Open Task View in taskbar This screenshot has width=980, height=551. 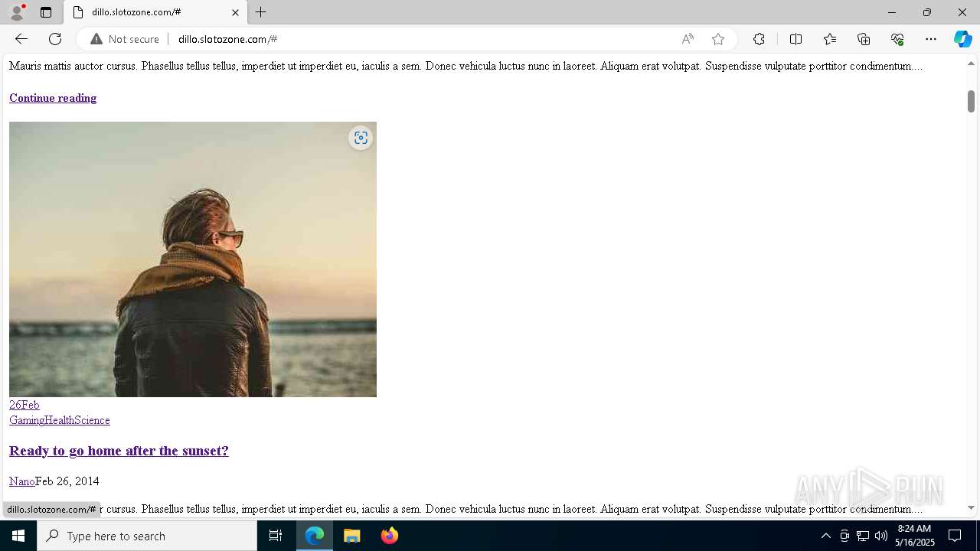[x=276, y=536]
